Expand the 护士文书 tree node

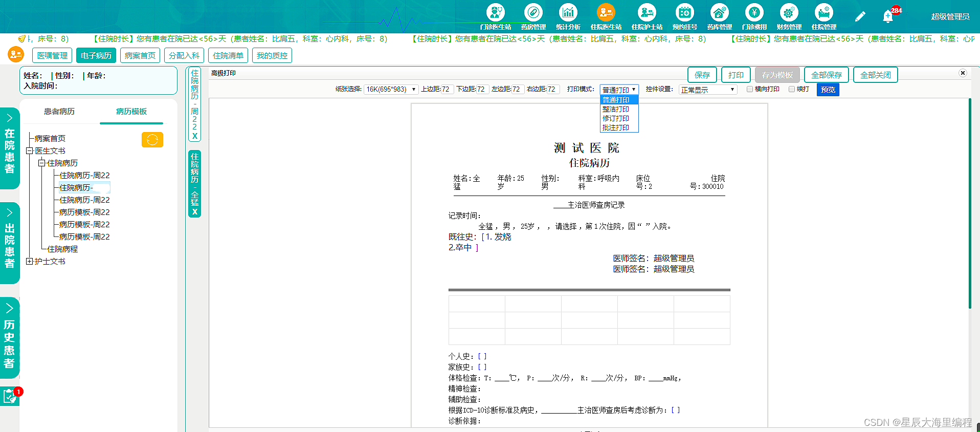coord(29,262)
